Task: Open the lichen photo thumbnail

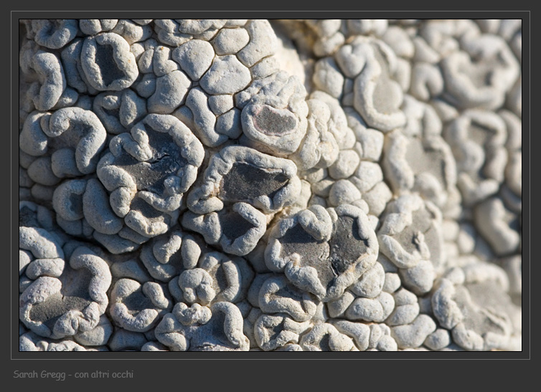Action: (270, 185)
